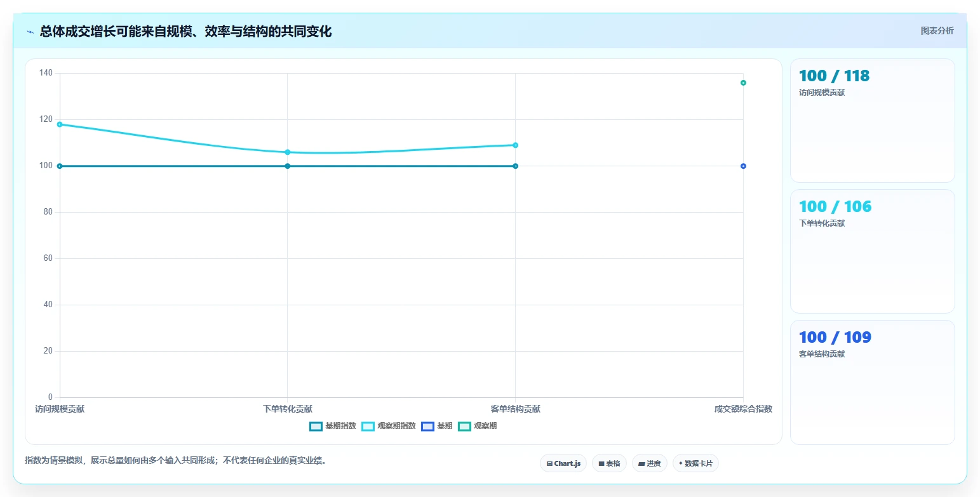This screenshot has width=980, height=497.
Task: Click the baseline point at 100 for 客单结构贡献
Action: [515, 166]
